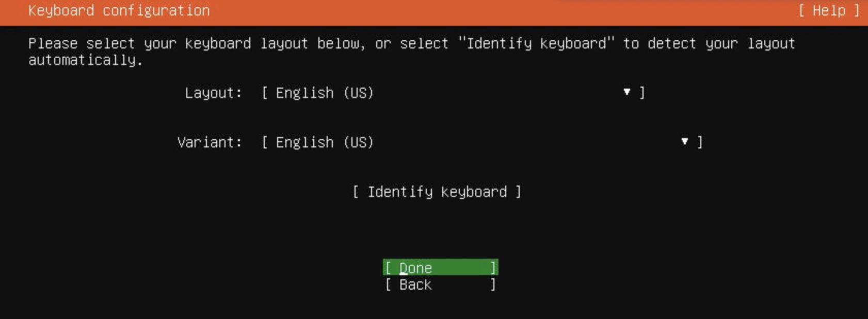This screenshot has width=868, height=319.
Task: Click the "Layout:" label
Action: (x=213, y=93)
